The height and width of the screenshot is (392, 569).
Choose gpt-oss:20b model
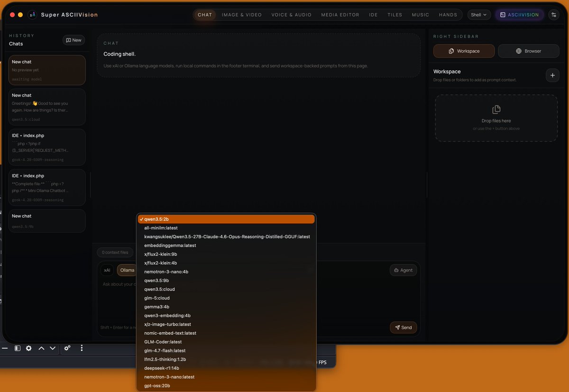226,386
